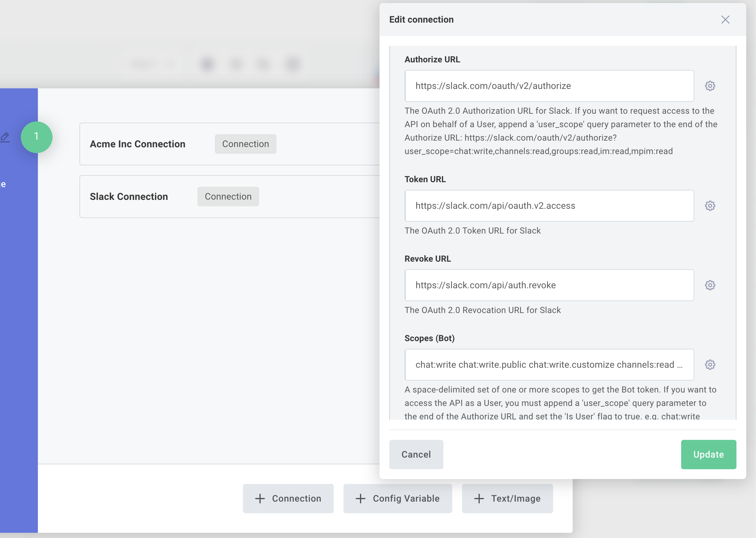Click the plus icon on the Connection button
This screenshot has height=538, width=756.
pos(260,499)
